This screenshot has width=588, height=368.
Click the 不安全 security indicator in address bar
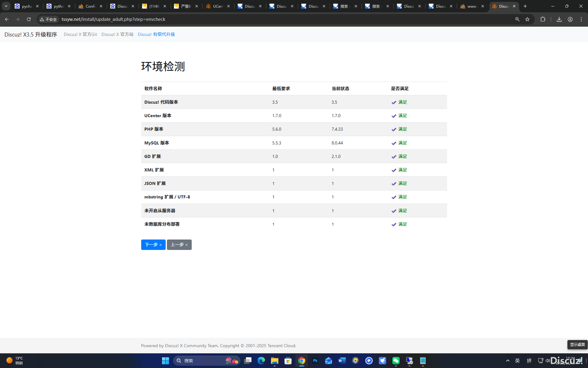(48, 19)
